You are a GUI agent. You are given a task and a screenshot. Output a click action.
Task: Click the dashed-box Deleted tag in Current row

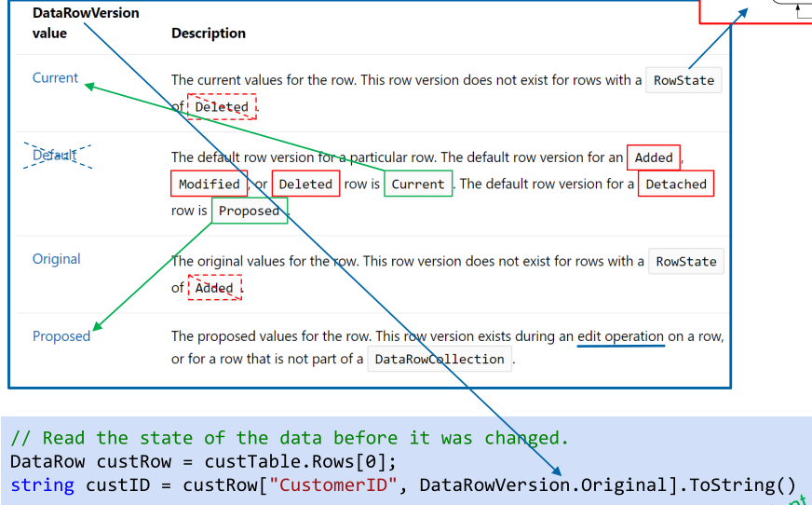click(x=222, y=107)
